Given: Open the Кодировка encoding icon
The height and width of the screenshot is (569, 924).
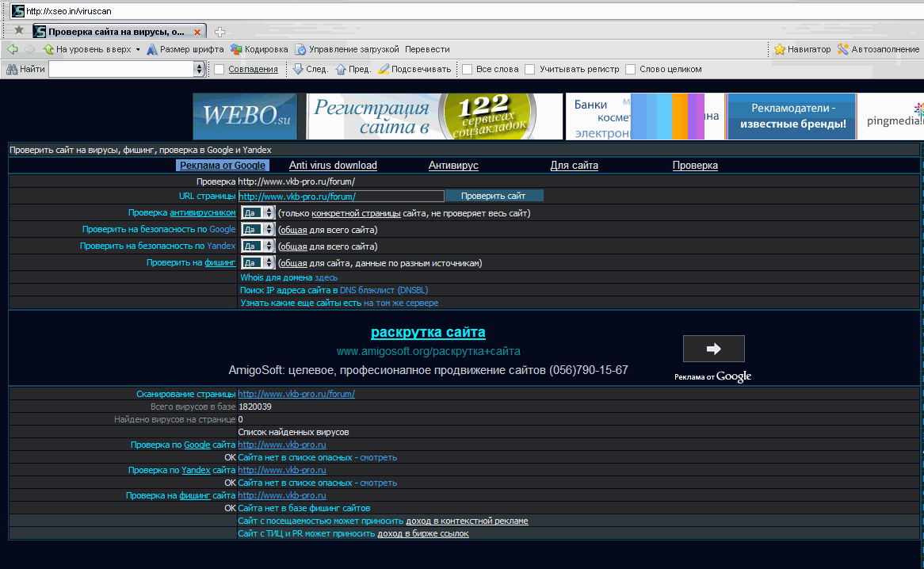Looking at the screenshot, I should pyautogui.click(x=236, y=49).
